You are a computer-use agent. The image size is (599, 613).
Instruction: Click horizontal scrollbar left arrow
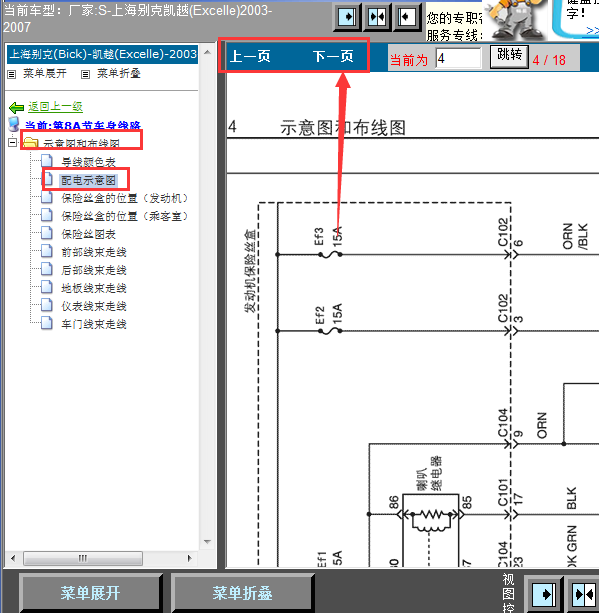(13, 558)
